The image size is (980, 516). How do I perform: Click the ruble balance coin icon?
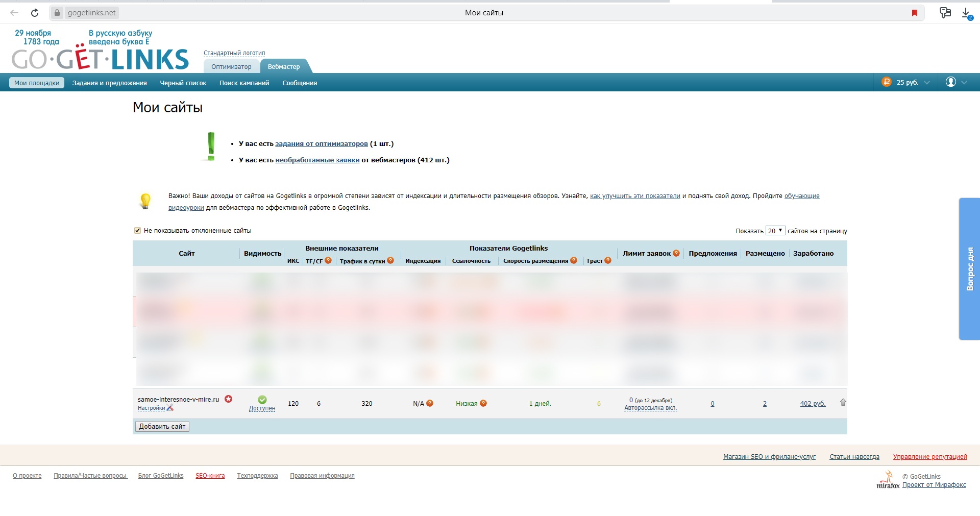point(887,82)
